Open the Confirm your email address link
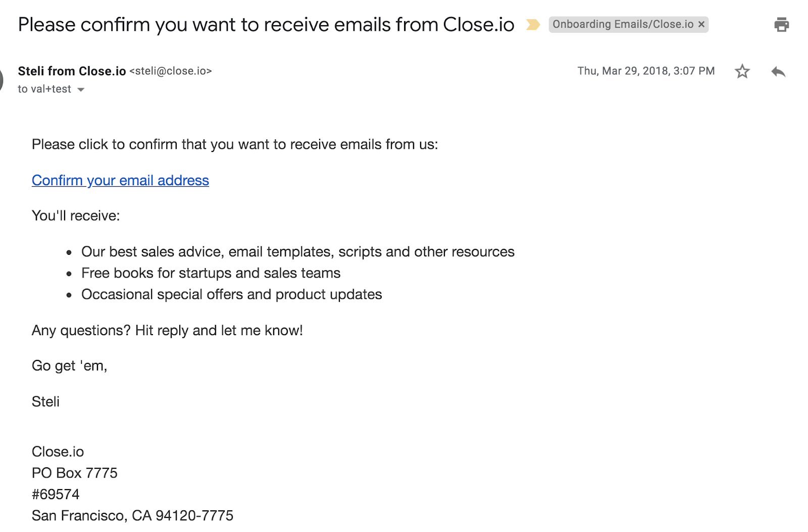The height and width of the screenshot is (532, 808). pyautogui.click(x=120, y=180)
